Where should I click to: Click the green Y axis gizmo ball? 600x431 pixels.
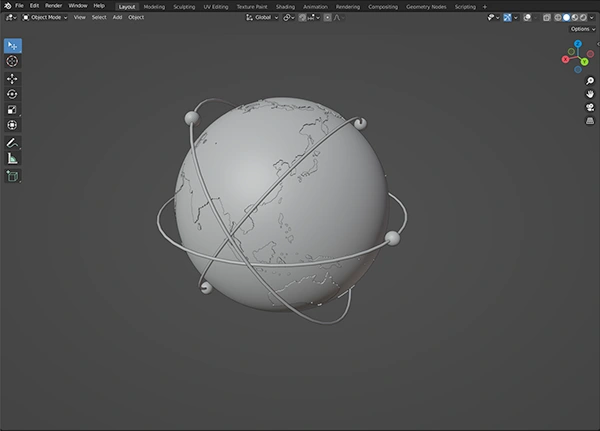click(x=584, y=62)
